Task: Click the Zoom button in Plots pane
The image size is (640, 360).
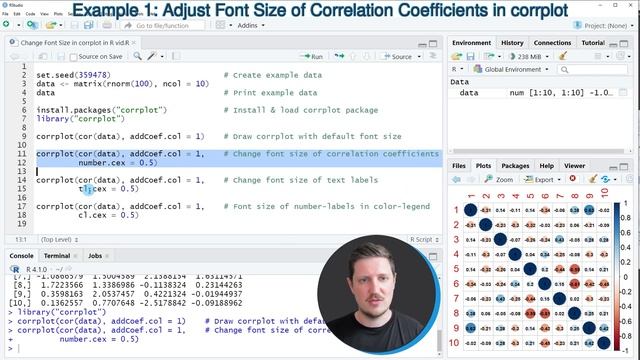Action: tap(499, 179)
